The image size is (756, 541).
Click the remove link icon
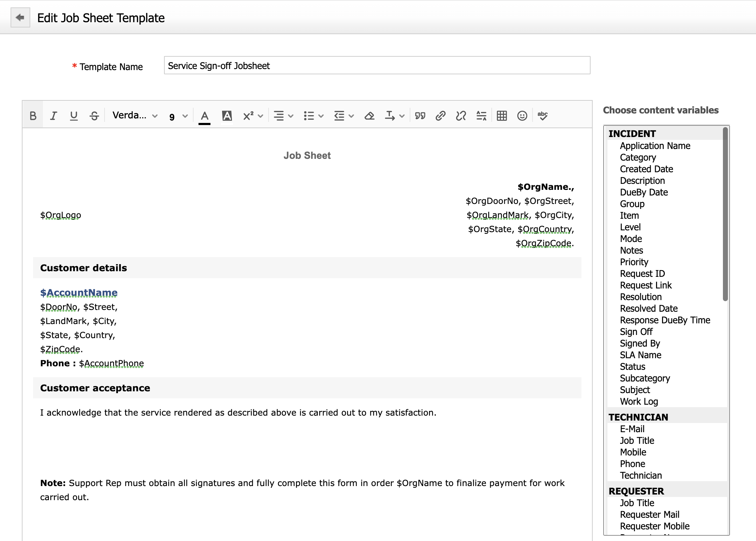(461, 116)
